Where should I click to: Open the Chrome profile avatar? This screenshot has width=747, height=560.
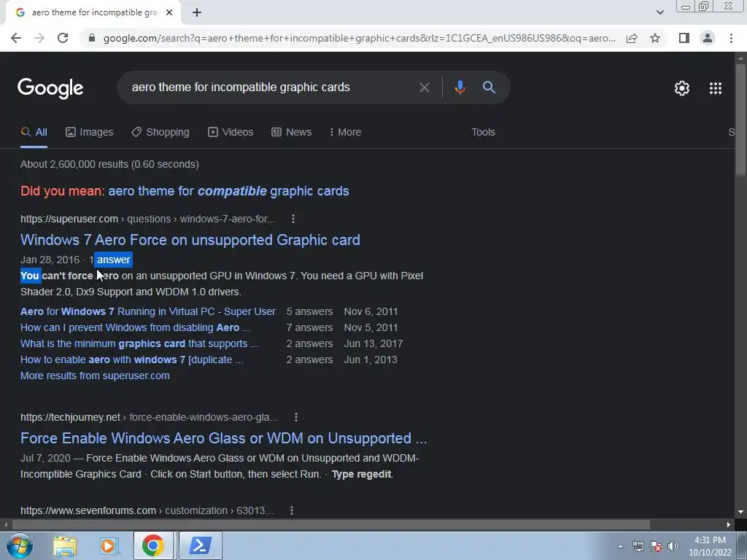(x=708, y=38)
